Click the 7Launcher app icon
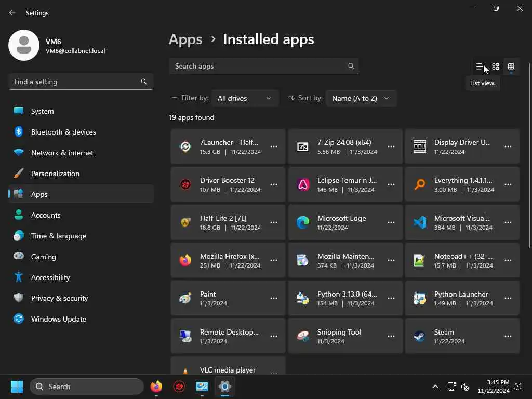Image resolution: width=532 pixels, height=399 pixels. coord(185,147)
